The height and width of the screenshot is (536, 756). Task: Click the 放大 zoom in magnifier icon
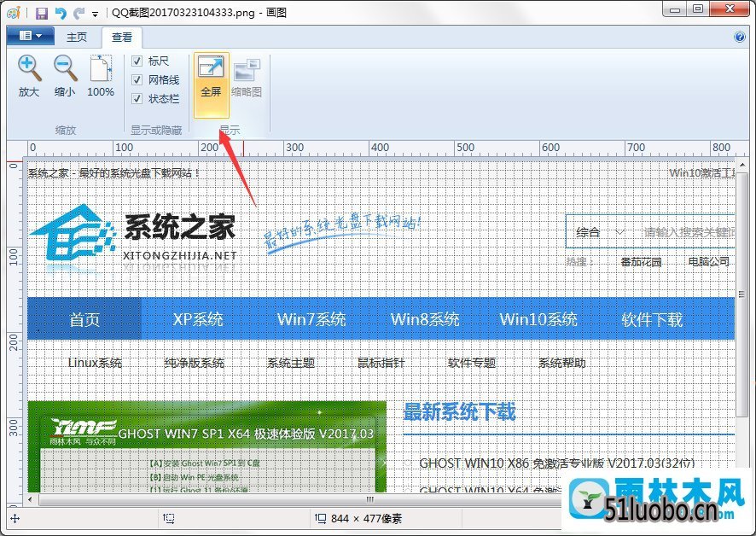coord(29,68)
